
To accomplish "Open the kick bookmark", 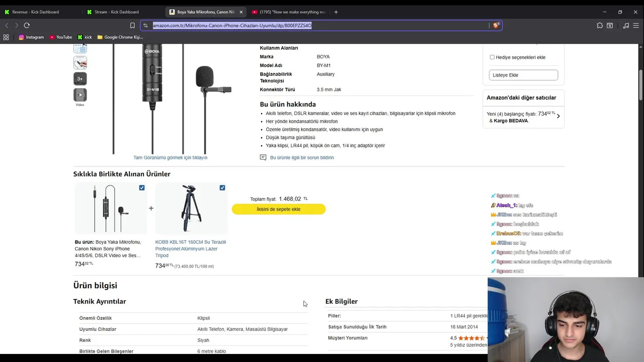I will 85,37.
